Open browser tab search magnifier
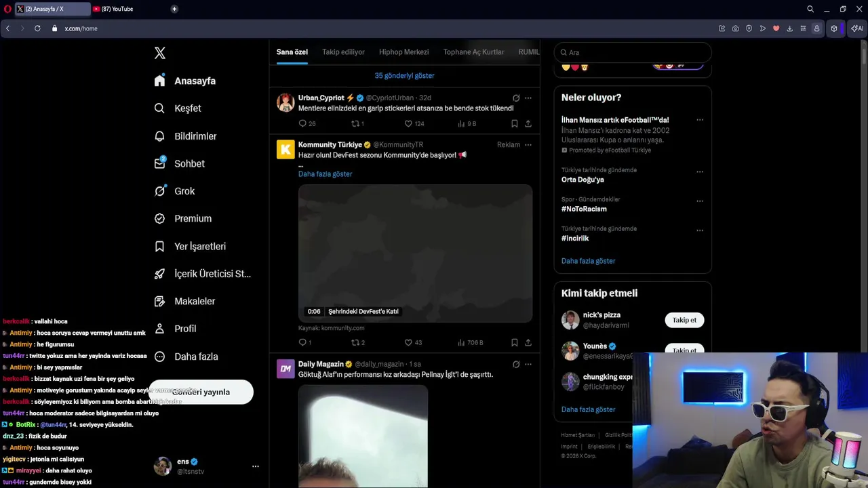The height and width of the screenshot is (488, 868). coord(810,9)
